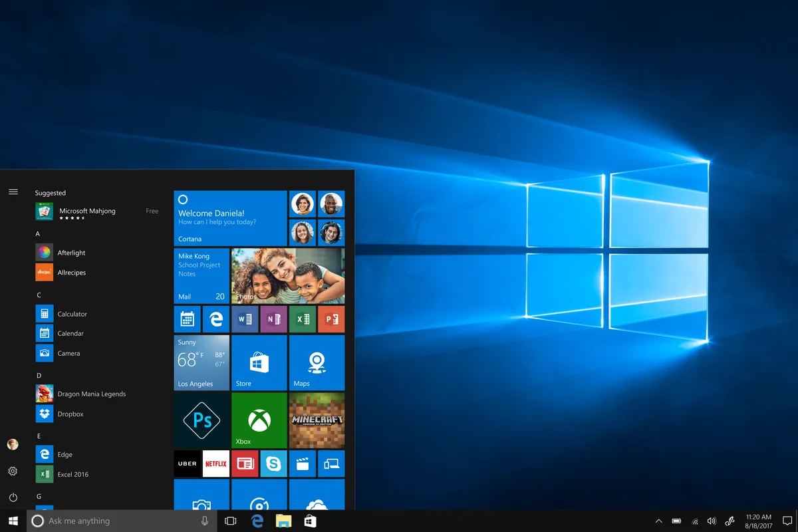This screenshot has width=798, height=532.
Task: Open the Minecraft tile
Action: (x=317, y=420)
